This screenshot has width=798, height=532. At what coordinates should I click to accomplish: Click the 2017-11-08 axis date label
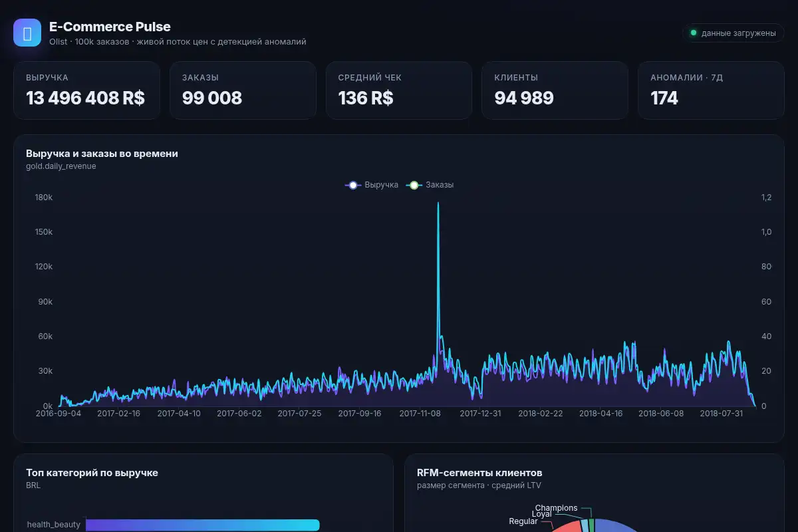pyautogui.click(x=420, y=413)
